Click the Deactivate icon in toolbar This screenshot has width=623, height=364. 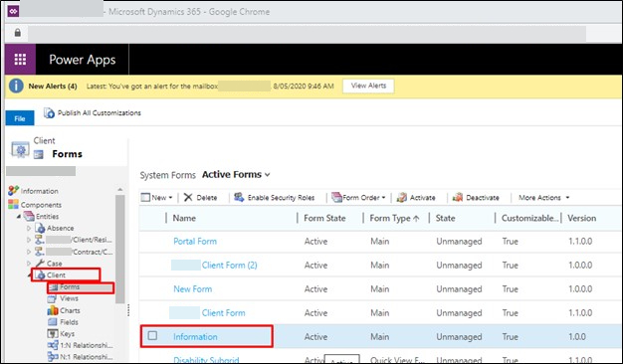[x=458, y=197]
